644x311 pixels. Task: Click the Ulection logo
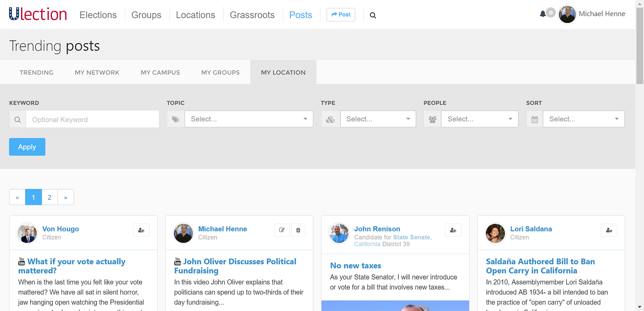pos(38,14)
